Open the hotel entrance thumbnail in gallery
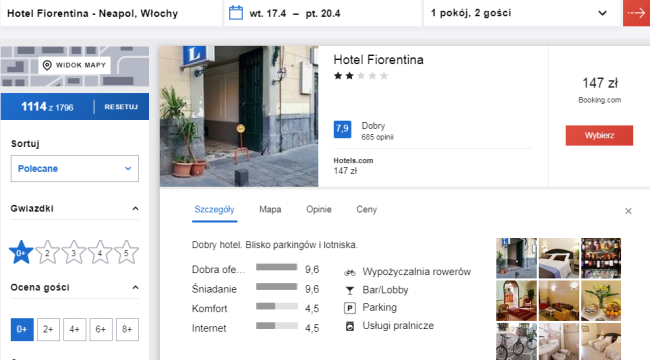This screenshot has height=360, width=650. (x=516, y=258)
